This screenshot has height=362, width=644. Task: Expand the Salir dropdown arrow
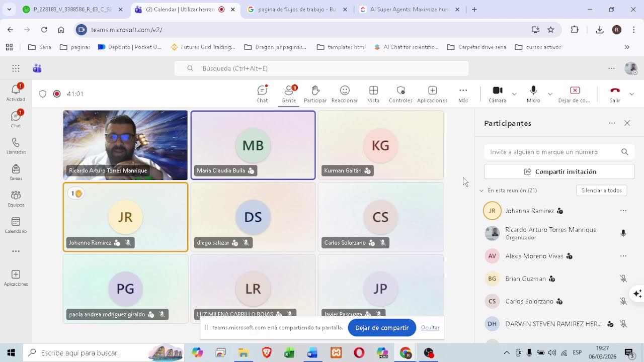[632, 94]
